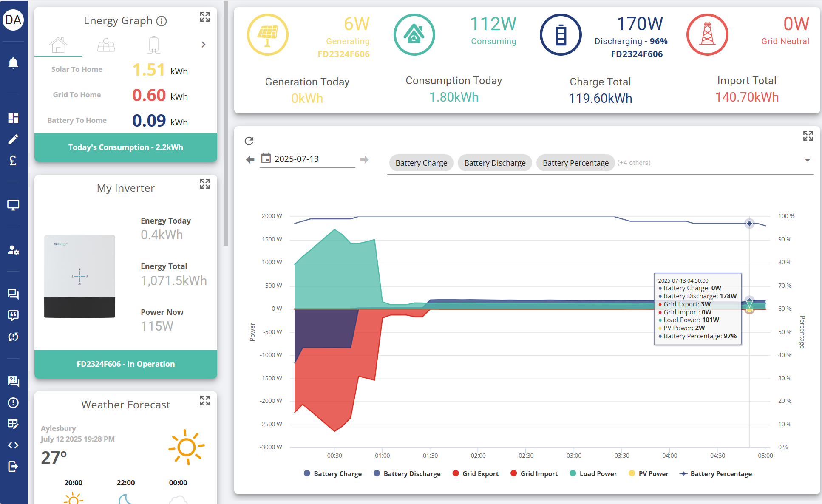The height and width of the screenshot is (504, 822).
Task: Click the Battery Discharge chip
Action: [x=495, y=163]
